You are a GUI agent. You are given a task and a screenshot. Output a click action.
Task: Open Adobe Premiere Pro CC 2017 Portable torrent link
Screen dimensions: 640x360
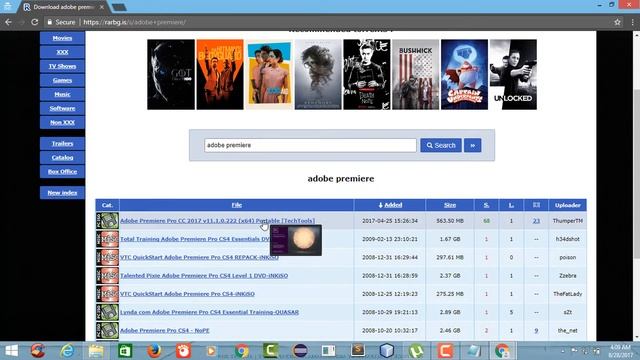(217, 221)
